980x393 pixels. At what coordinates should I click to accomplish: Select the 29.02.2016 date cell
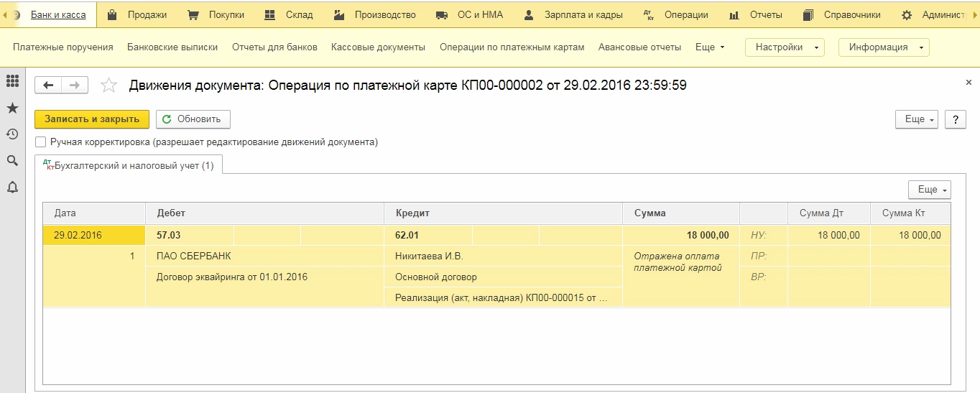click(78, 235)
